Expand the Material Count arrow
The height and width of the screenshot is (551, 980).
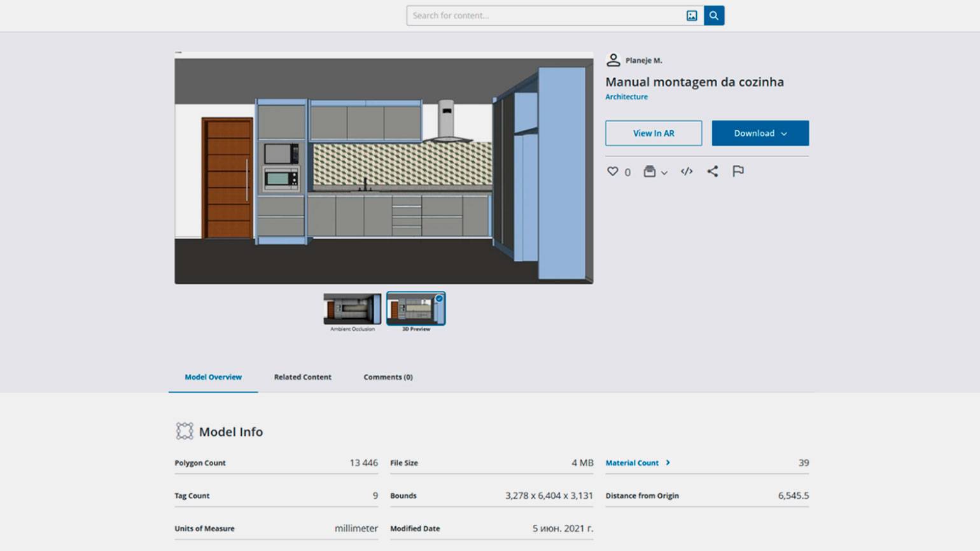pyautogui.click(x=668, y=463)
